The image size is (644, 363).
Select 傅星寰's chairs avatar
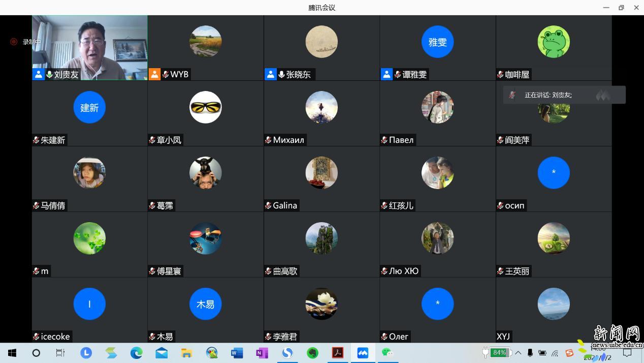[x=206, y=238]
